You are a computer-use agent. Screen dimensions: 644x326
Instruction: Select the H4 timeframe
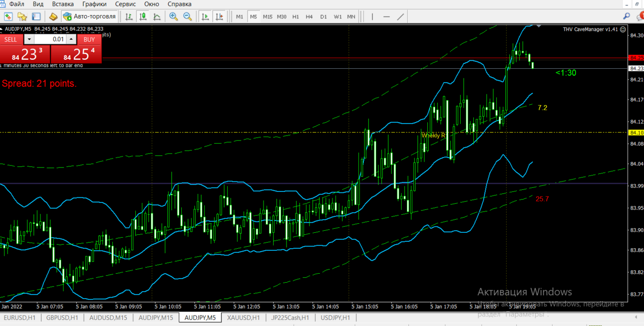point(310,16)
